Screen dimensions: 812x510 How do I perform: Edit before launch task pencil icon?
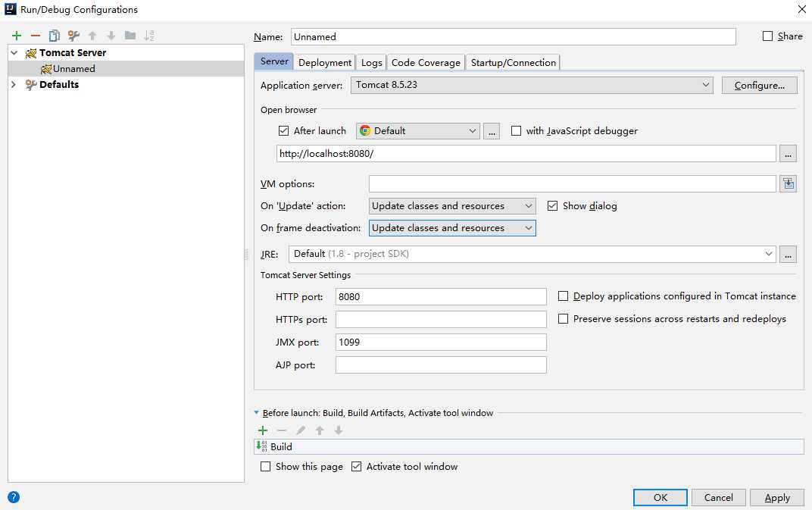coord(301,430)
